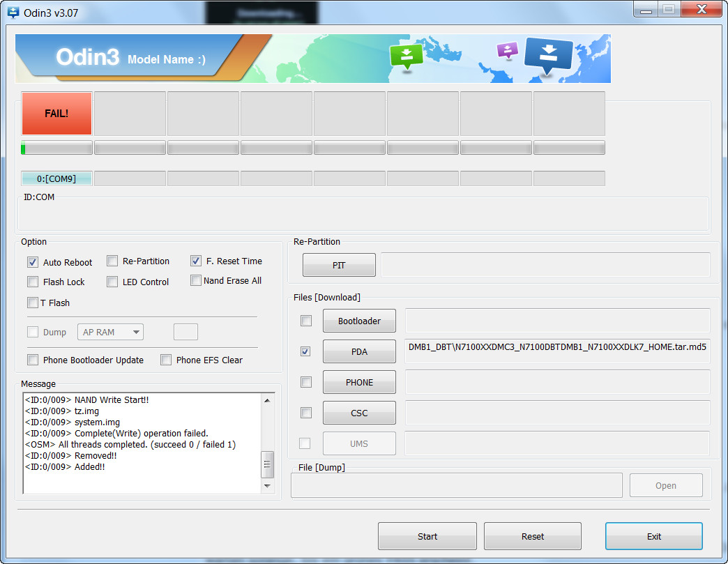Click 'Complete(Write) operation failed.' log line
Screen dimensions: 728x564
click(x=116, y=433)
